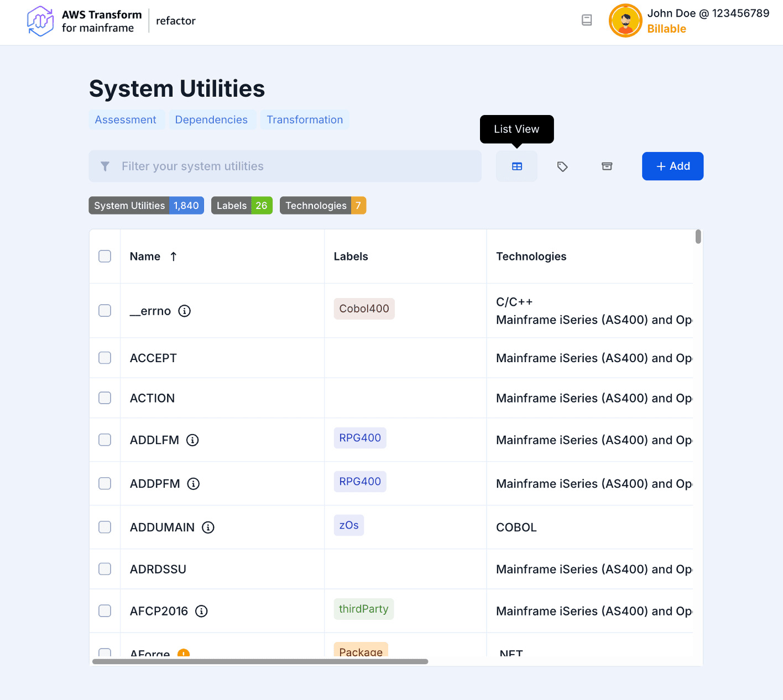Switch to the Dependencies tab
This screenshot has height=700, width=783.
coord(211,119)
